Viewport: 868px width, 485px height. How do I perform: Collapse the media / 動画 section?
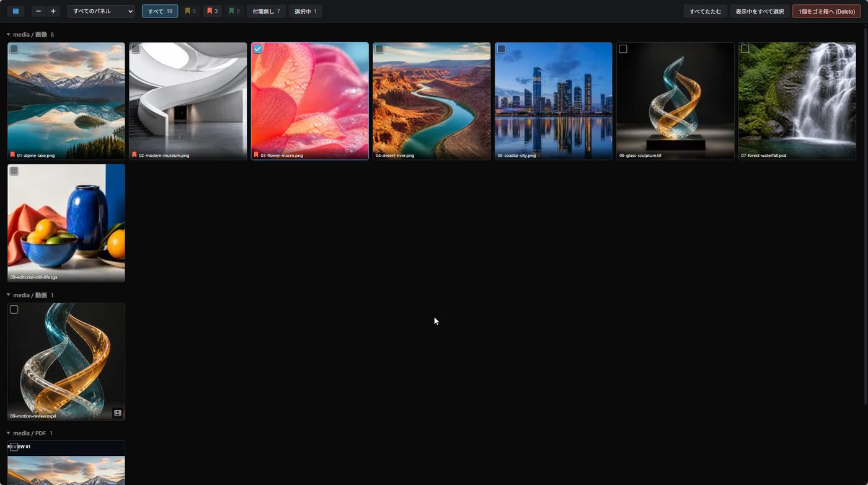[8, 295]
